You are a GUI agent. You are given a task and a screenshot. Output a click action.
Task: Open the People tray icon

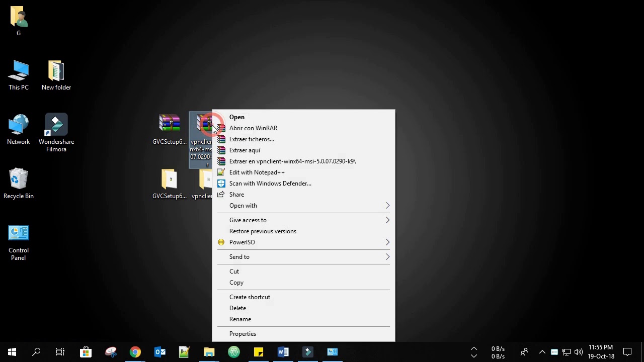point(524,352)
